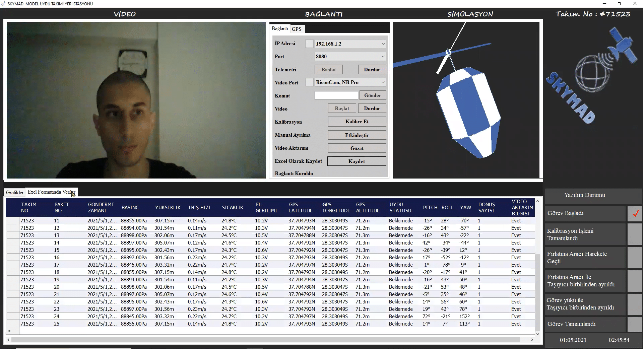Click the row header of packet 20

(x=13, y=287)
